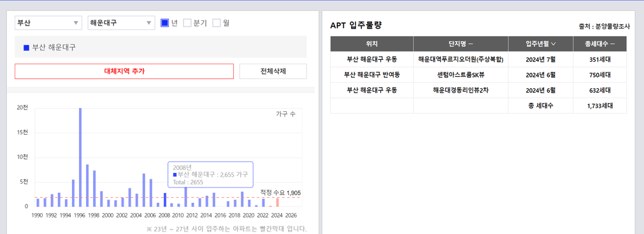Click the 전체삭제 button
The image size is (644, 234).
[273, 71]
